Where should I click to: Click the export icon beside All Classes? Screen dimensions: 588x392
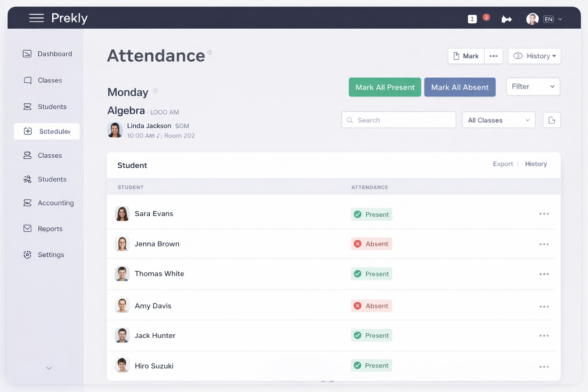(552, 120)
